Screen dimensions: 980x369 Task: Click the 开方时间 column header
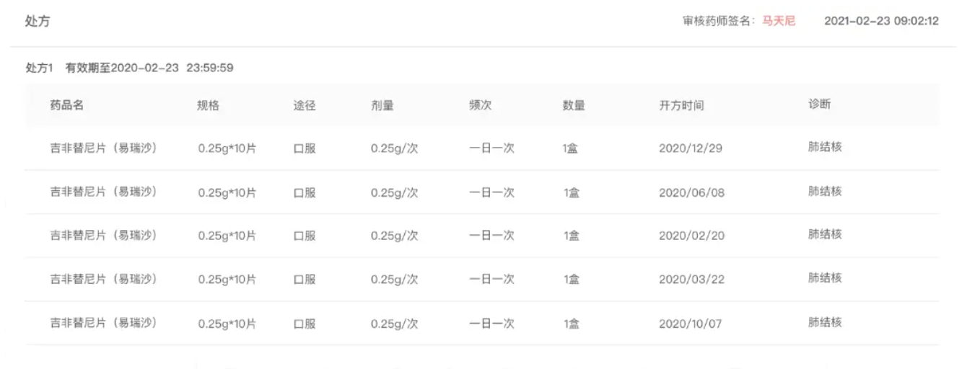681,106
